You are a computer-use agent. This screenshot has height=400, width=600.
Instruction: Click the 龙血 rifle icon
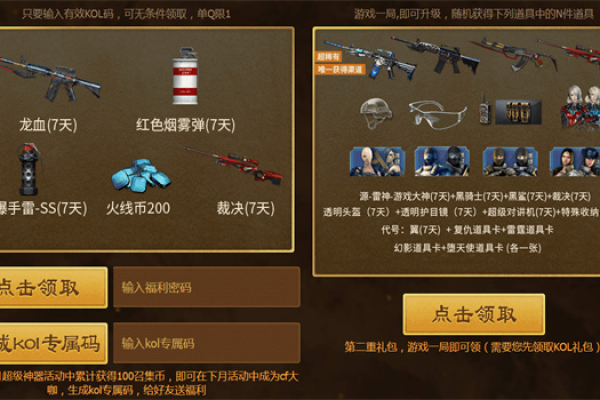[48, 79]
